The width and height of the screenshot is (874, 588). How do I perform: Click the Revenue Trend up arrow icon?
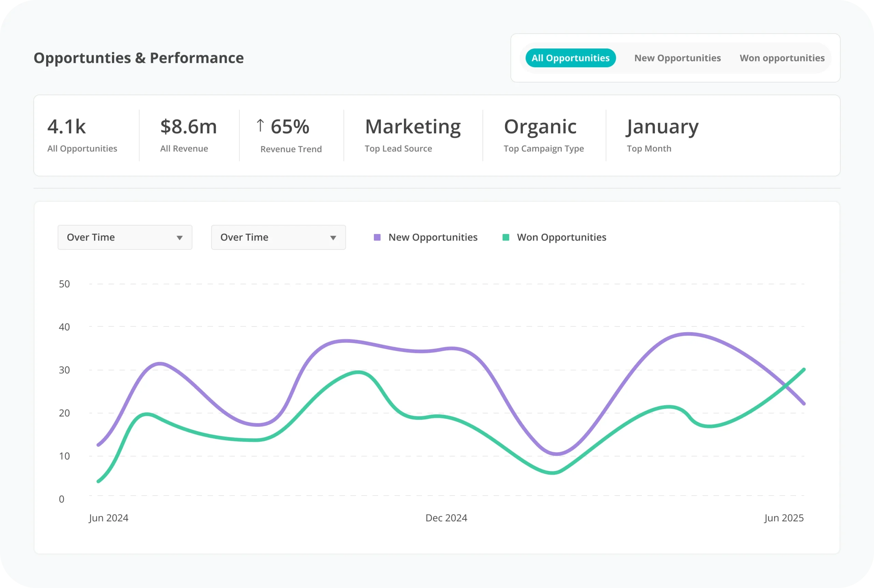(260, 125)
